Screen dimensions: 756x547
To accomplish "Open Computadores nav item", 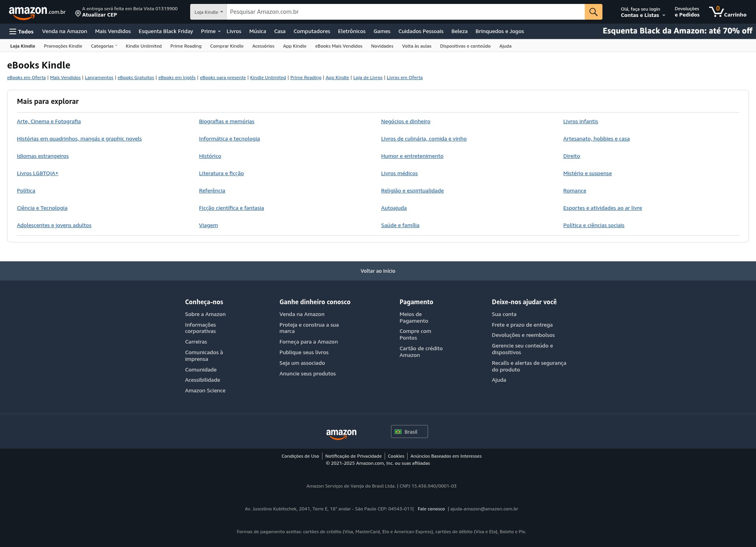I will coord(312,31).
